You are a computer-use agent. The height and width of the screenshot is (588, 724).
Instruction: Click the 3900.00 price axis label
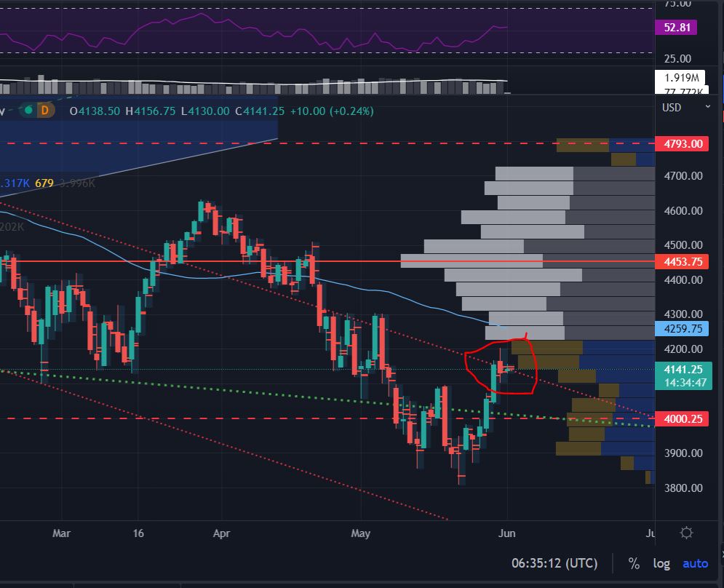[x=683, y=453]
